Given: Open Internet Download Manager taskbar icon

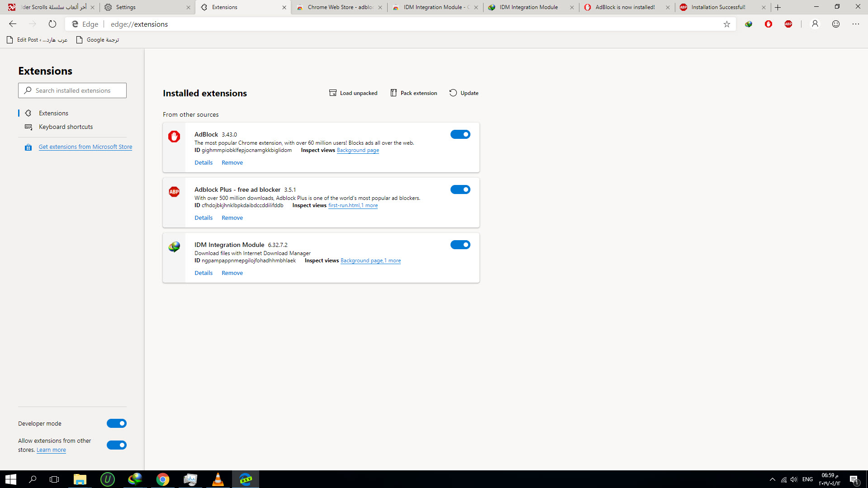Looking at the screenshot, I should click(x=135, y=479).
